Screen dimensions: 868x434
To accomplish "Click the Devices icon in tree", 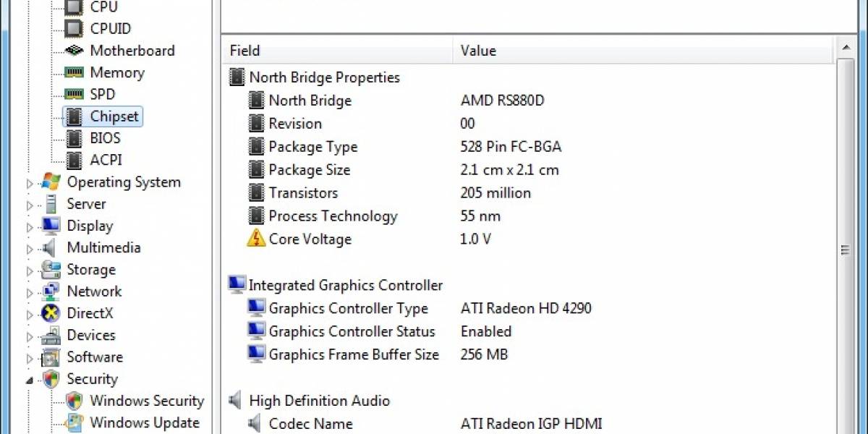I will [51, 335].
